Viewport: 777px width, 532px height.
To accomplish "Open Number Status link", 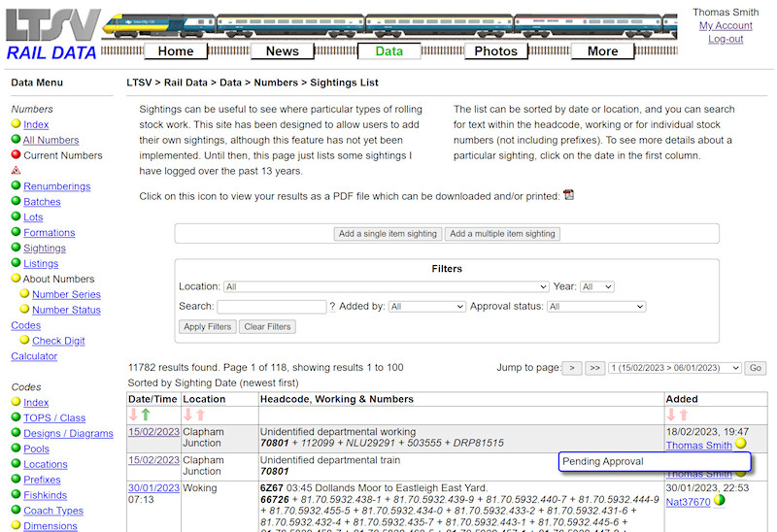I will tap(66, 310).
